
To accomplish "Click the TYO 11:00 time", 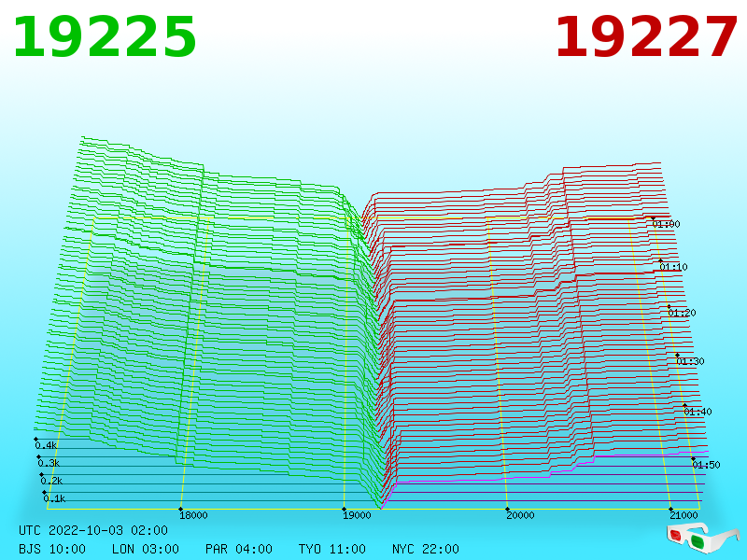I will tap(332, 549).
